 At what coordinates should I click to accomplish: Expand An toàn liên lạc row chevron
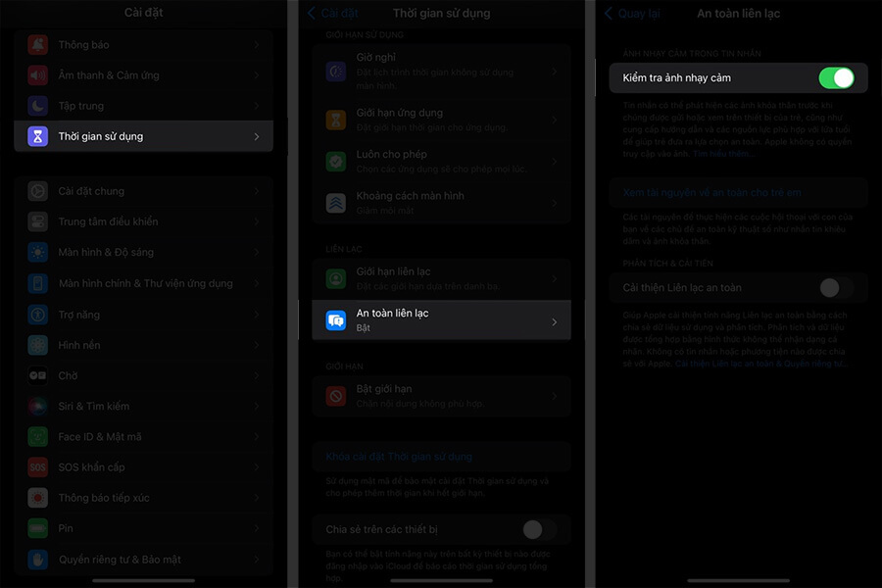click(554, 321)
